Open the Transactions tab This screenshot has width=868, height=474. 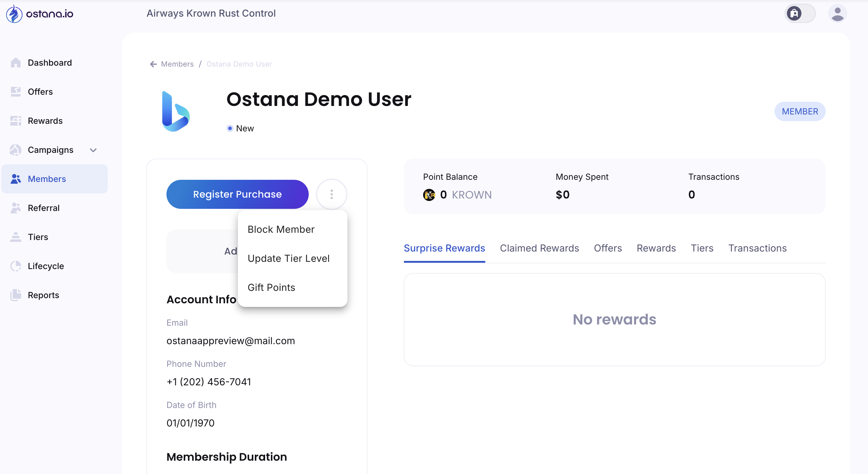[758, 248]
